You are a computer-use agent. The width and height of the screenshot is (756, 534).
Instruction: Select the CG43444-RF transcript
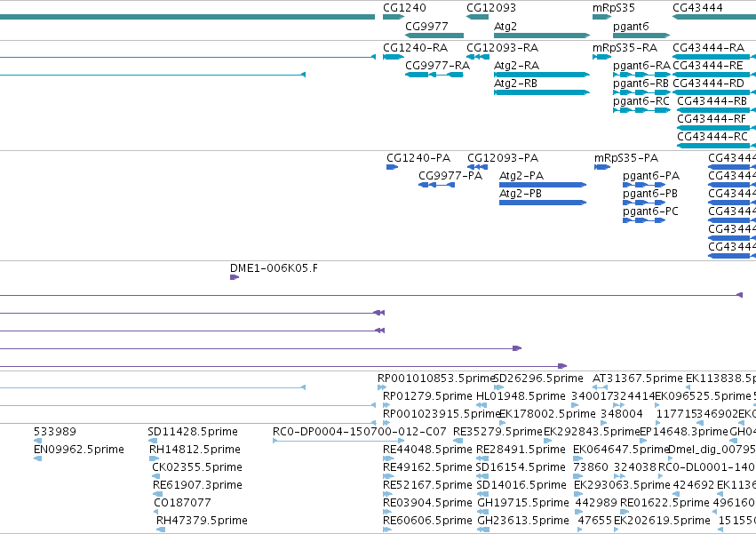click(716, 128)
